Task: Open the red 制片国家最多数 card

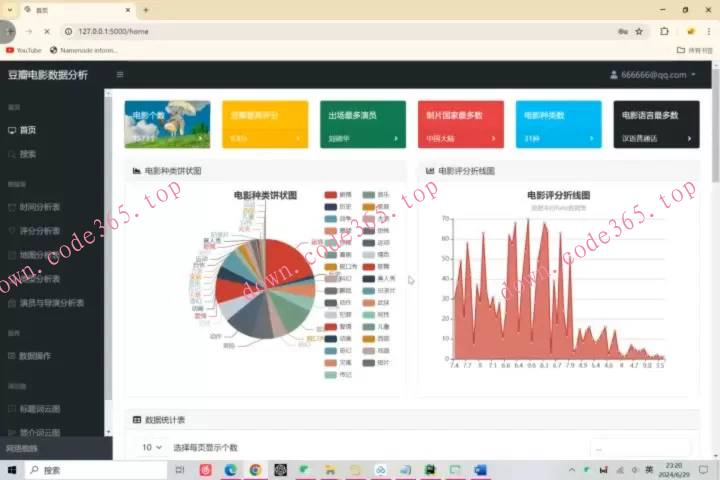Action: click(461, 124)
